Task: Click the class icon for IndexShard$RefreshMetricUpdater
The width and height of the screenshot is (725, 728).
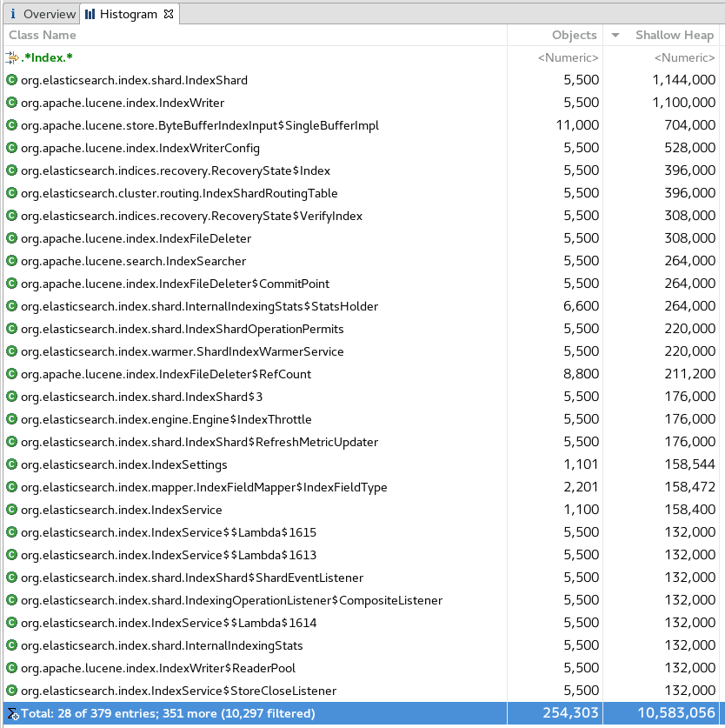Action: tap(11, 442)
